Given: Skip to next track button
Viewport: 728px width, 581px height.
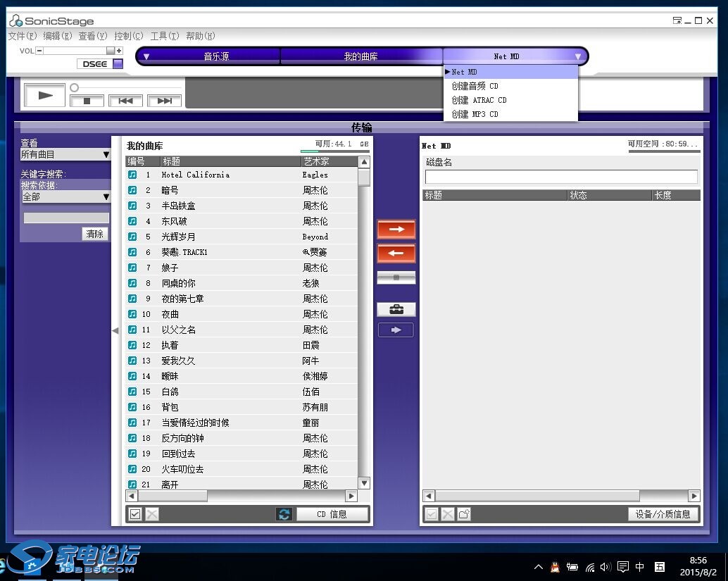Looking at the screenshot, I should (164, 101).
